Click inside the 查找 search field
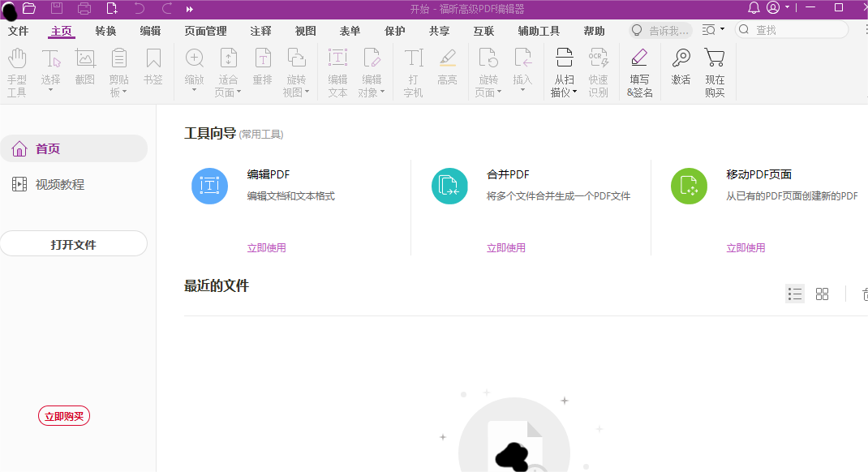Image resolution: width=868 pixels, height=472 pixels. coord(791,29)
